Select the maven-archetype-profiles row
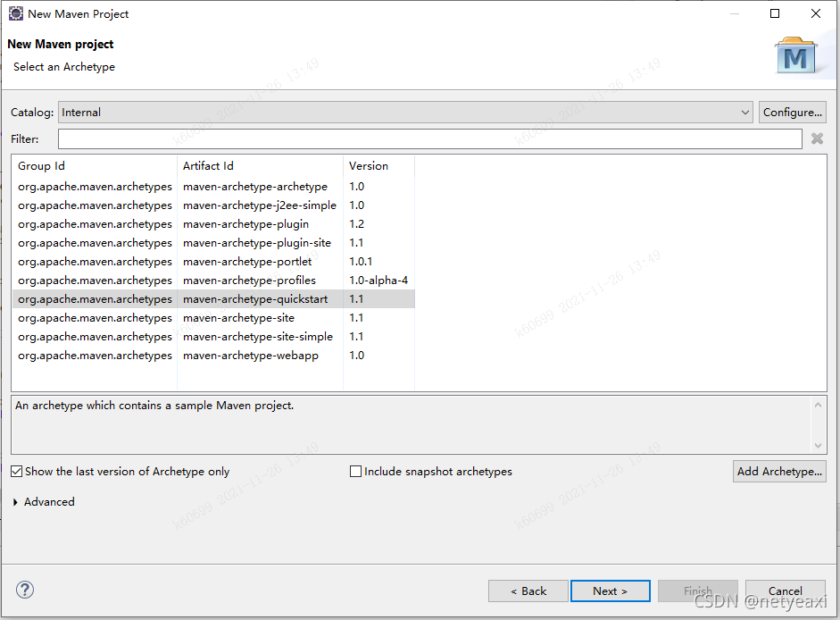 [213, 281]
